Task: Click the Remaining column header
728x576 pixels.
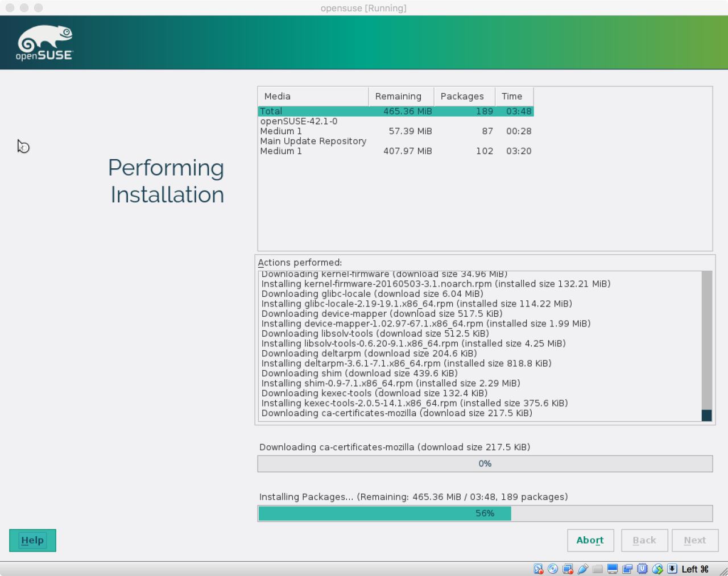Action: pos(400,96)
